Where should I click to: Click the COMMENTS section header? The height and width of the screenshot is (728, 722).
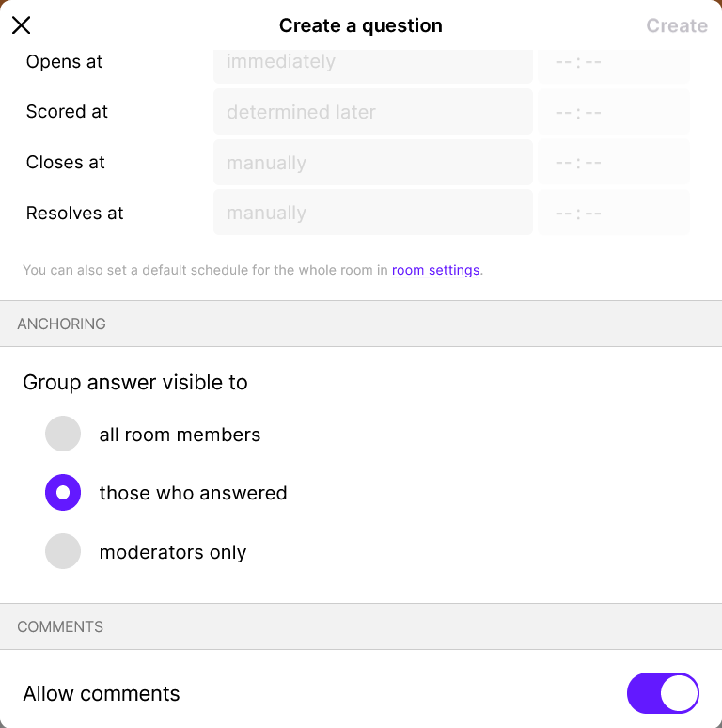pyautogui.click(x=60, y=626)
